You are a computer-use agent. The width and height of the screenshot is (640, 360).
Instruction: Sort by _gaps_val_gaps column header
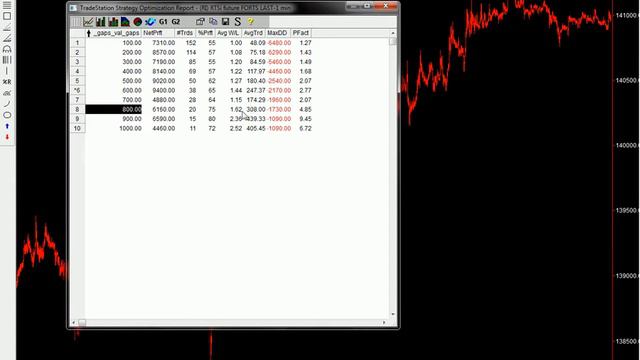pyautogui.click(x=113, y=33)
